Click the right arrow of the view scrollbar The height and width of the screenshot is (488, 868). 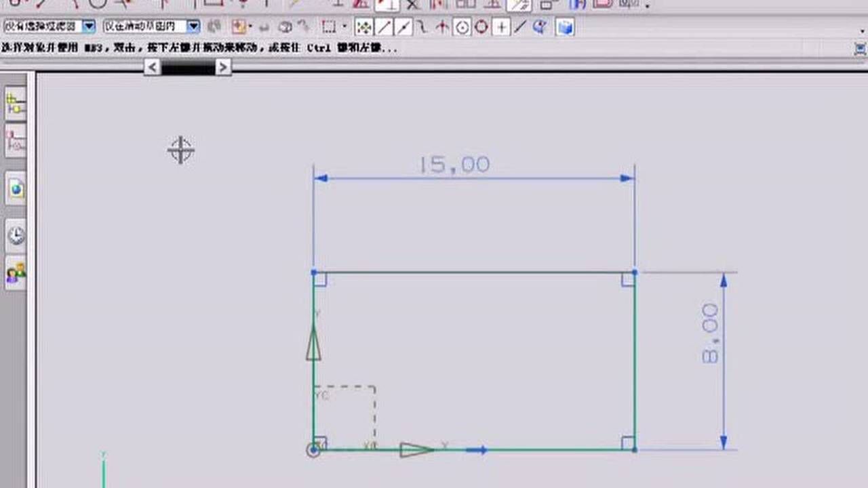click(x=224, y=67)
